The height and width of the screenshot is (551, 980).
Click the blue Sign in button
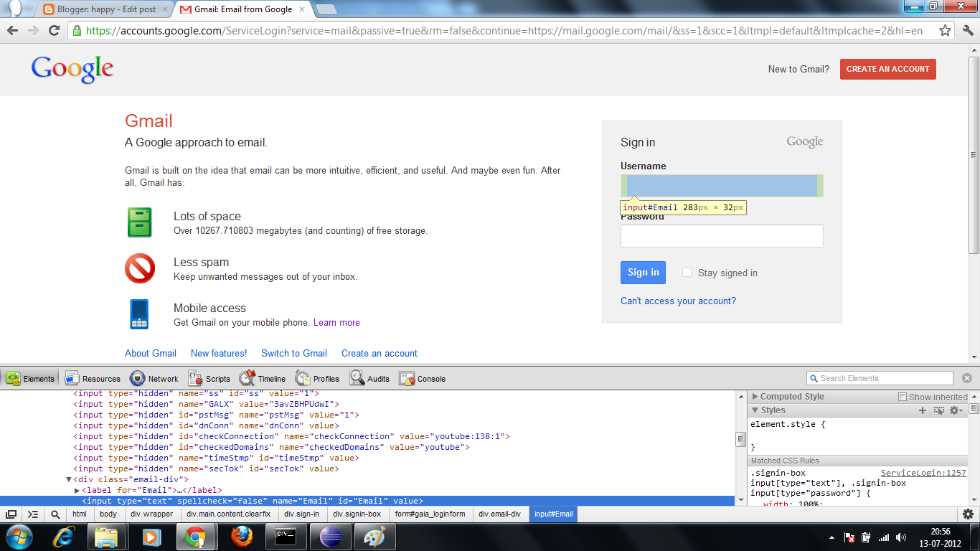[643, 273]
